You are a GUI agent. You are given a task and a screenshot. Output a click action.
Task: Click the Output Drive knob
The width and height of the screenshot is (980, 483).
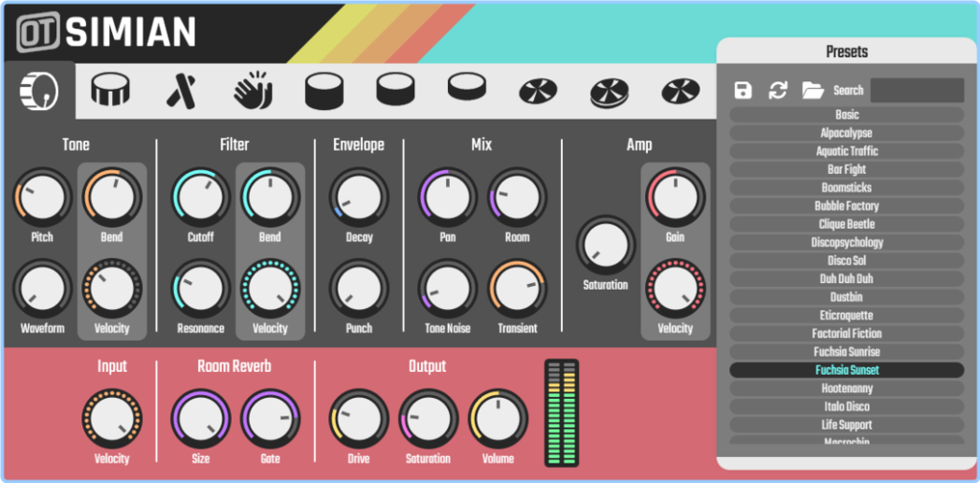pyautogui.click(x=359, y=419)
